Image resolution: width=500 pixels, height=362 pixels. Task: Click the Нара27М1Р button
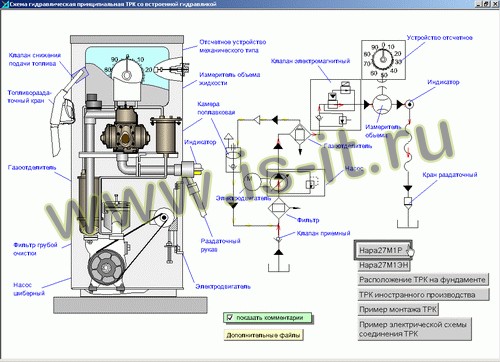click(x=383, y=250)
